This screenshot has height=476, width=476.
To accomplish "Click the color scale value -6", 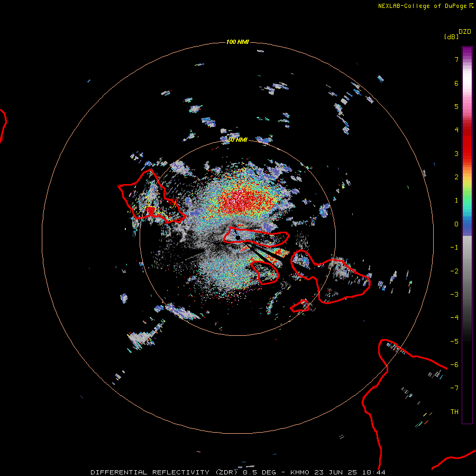I will pyautogui.click(x=454, y=365).
